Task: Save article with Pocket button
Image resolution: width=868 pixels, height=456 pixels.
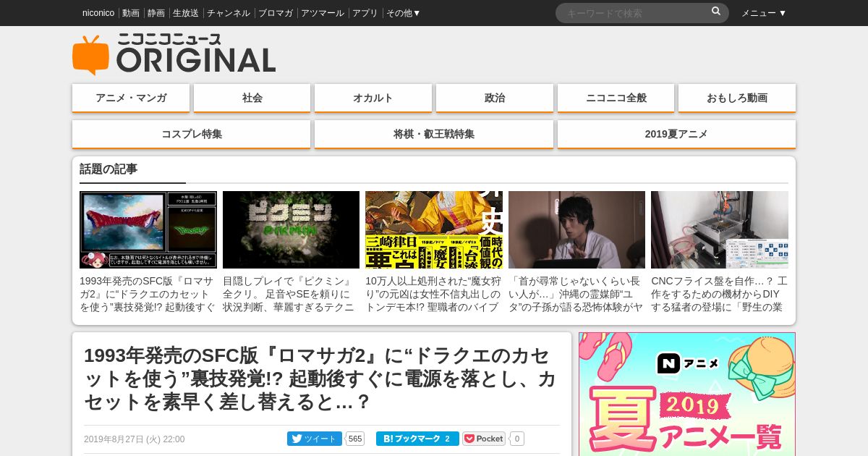Action: (x=484, y=439)
